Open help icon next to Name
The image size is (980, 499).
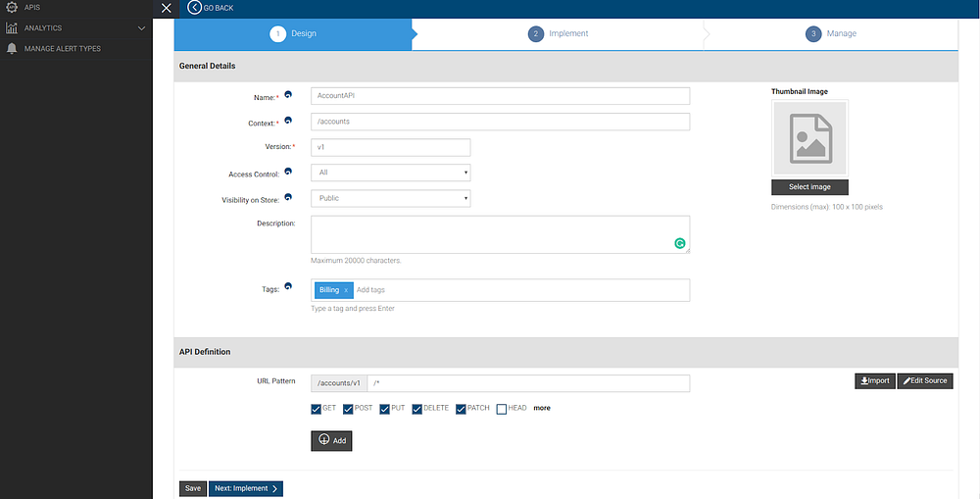click(288, 94)
